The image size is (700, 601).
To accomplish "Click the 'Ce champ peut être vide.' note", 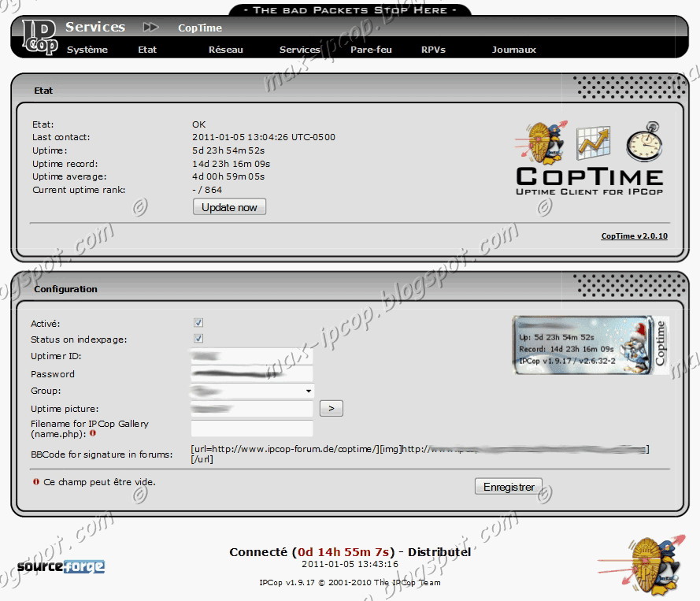I will 99,482.
